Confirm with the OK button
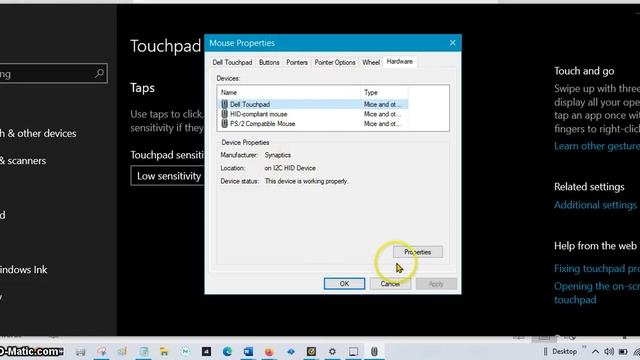 [344, 284]
